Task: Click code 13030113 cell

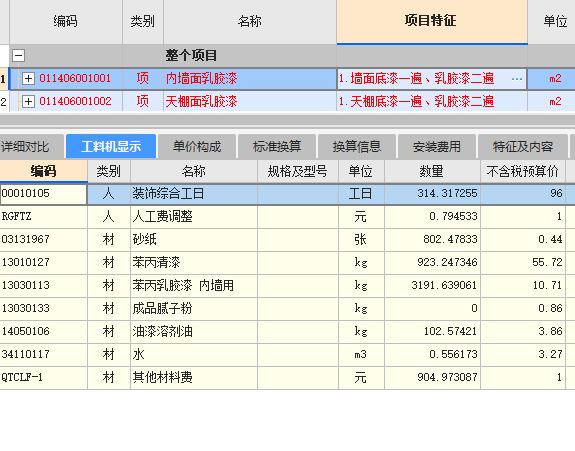Action: coord(43,285)
